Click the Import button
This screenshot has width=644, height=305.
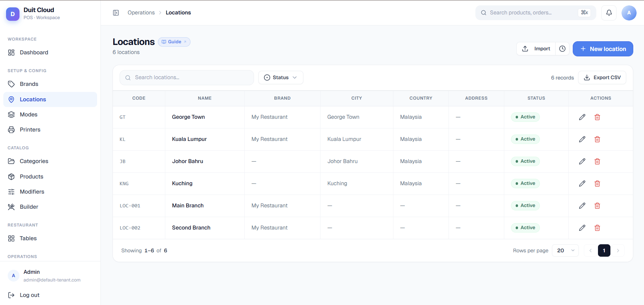(x=536, y=49)
